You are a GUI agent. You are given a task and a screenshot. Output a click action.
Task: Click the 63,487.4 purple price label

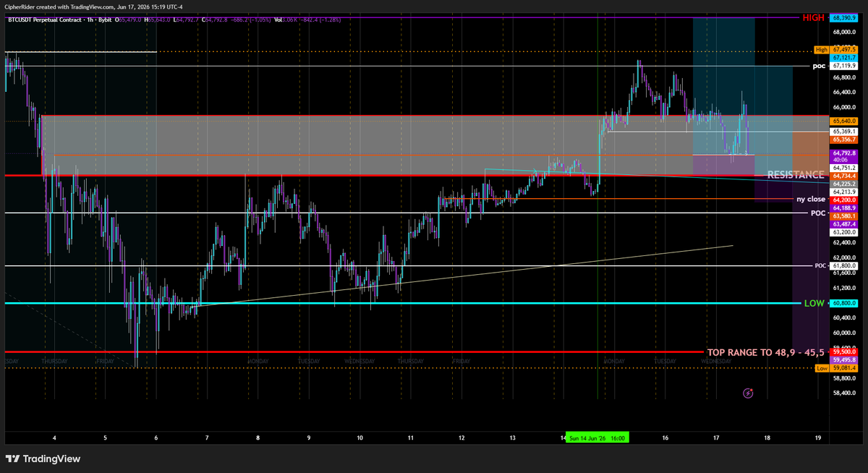pos(844,224)
